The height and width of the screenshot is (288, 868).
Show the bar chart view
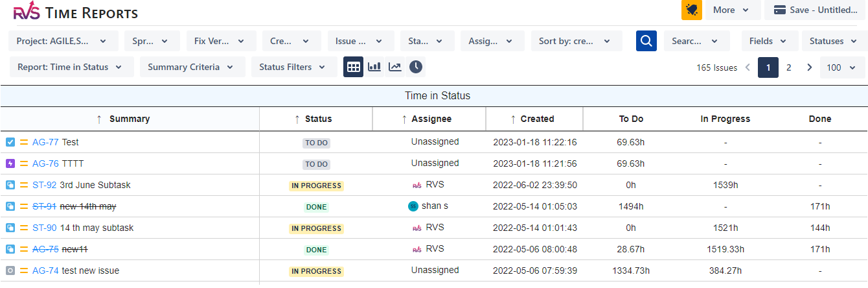click(x=374, y=67)
